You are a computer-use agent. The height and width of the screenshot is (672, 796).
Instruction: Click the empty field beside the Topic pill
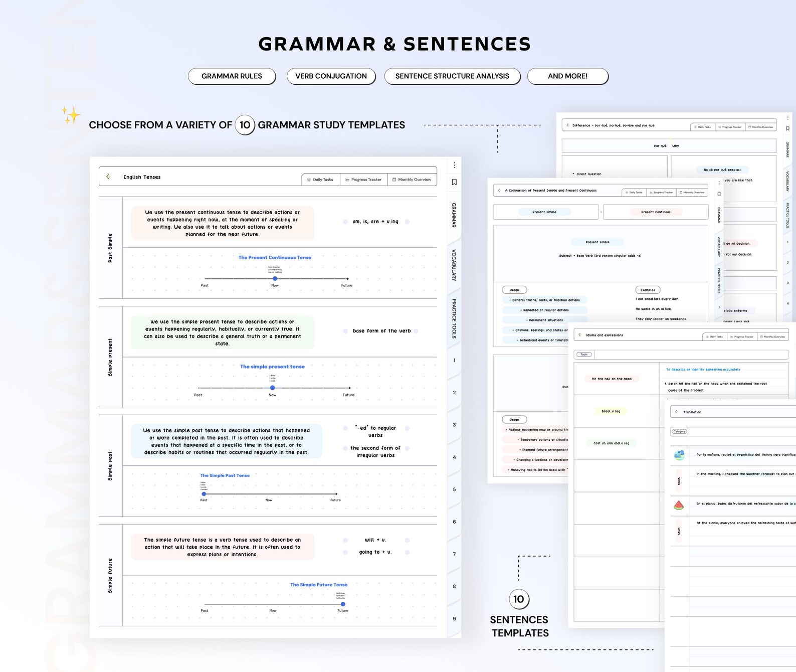(x=691, y=355)
